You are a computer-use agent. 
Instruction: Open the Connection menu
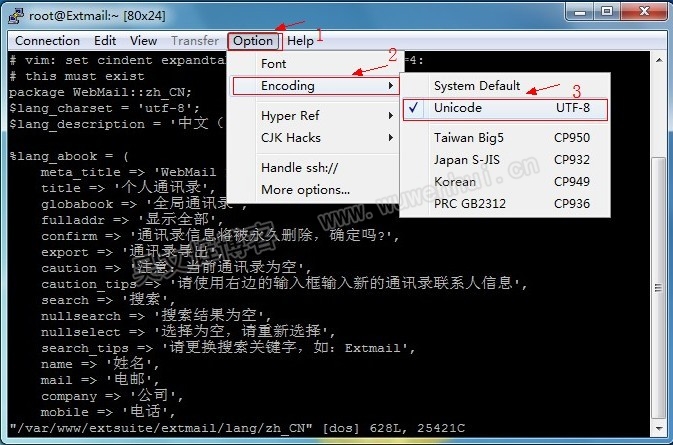click(47, 41)
